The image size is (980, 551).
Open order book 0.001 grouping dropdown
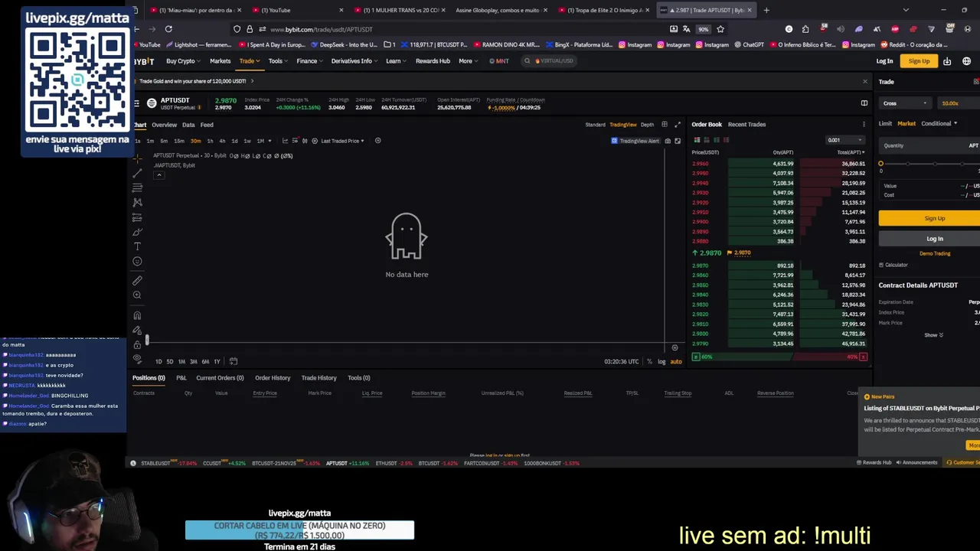click(845, 140)
